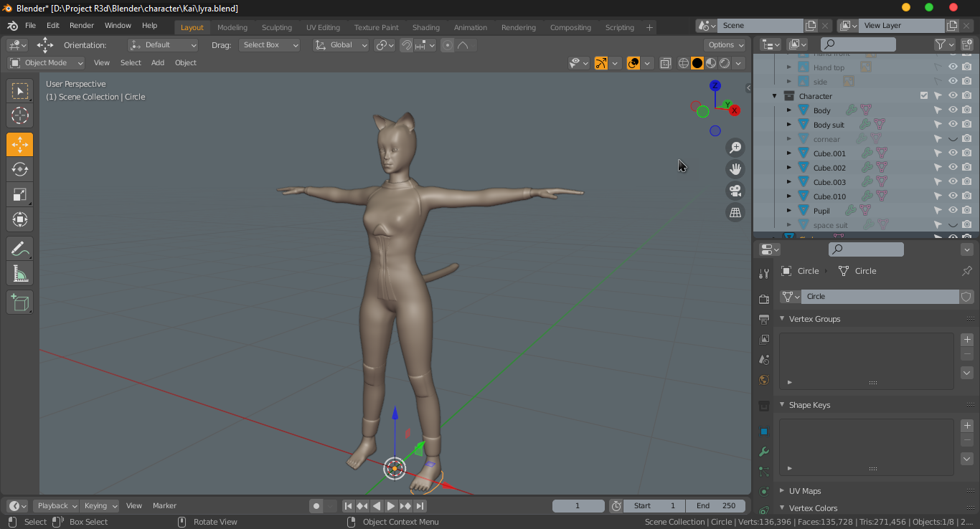The height and width of the screenshot is (529, 980).
Task: Toggle Pupil visibility eye icon
Action: [x=953, y=210]
